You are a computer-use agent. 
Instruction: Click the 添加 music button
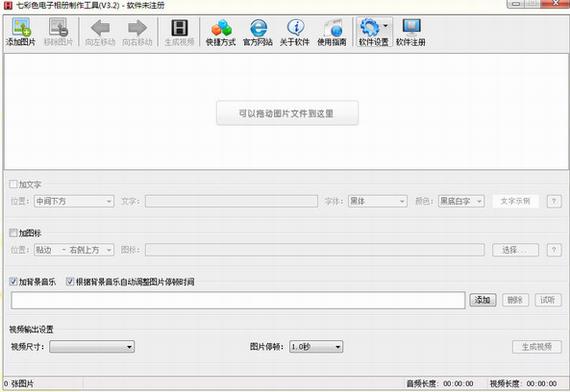pyautogui.click(x=483, y=300)
